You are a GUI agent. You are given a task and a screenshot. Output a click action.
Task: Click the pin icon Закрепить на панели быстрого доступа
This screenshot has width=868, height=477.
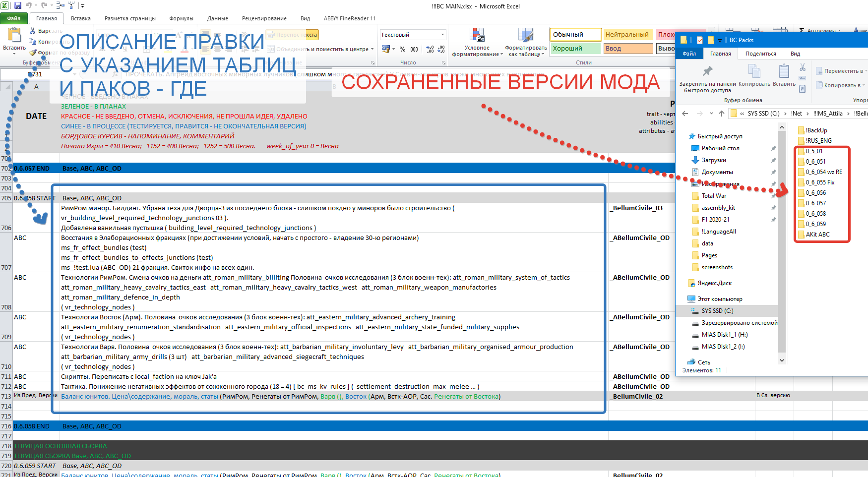pyautogui.click(x=707, y=71)
